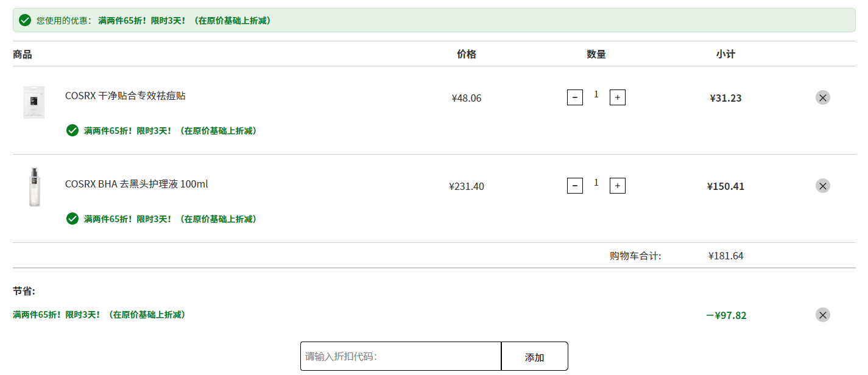Remove COSRX 祛痘贴 item from cart
868x375 pixels.
[823, 97]
